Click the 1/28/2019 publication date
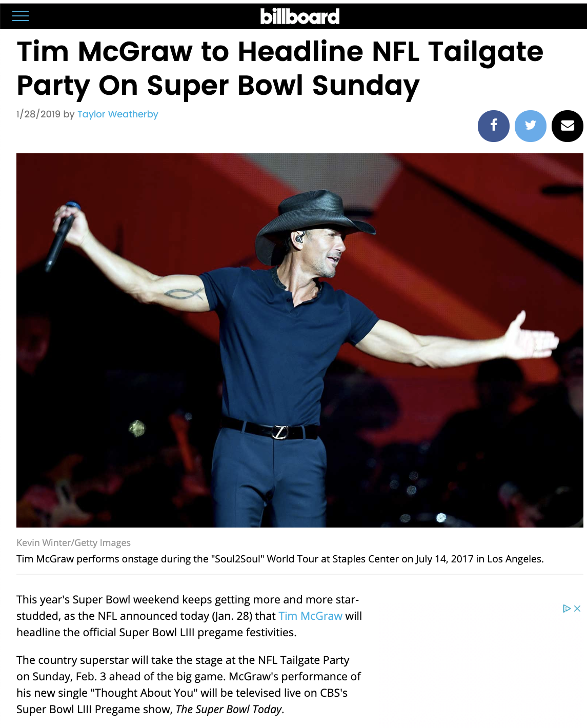 (x=38, y=114)
